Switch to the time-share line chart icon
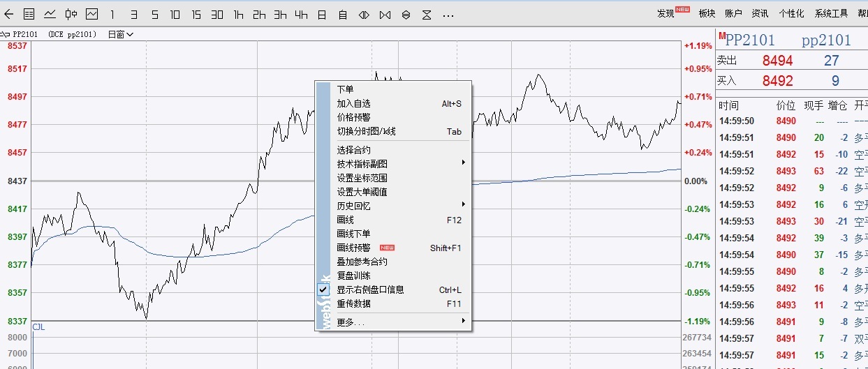This screenshot has height=369, width=868. pyautogui.click(x=50, y=14)
